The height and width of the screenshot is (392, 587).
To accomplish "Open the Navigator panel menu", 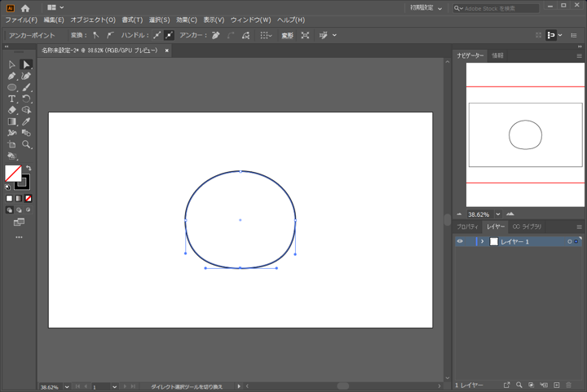I will [579, 55].
